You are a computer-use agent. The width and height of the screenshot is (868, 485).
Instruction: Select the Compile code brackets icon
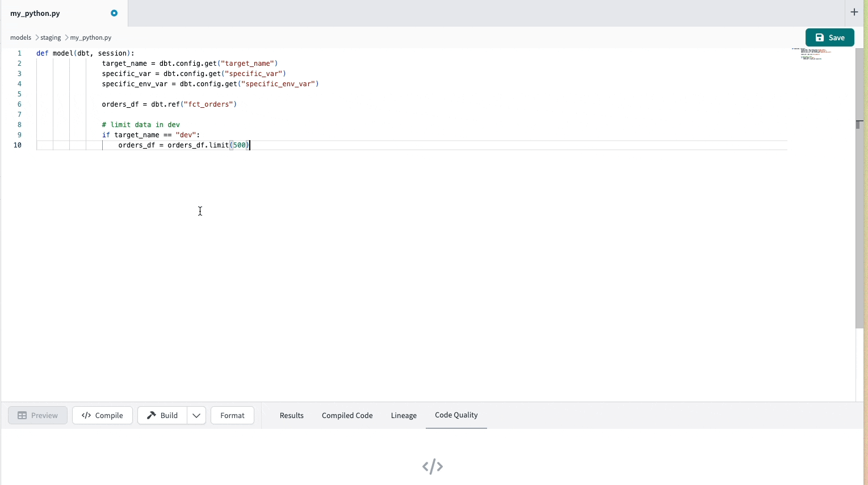coord(86,415)
